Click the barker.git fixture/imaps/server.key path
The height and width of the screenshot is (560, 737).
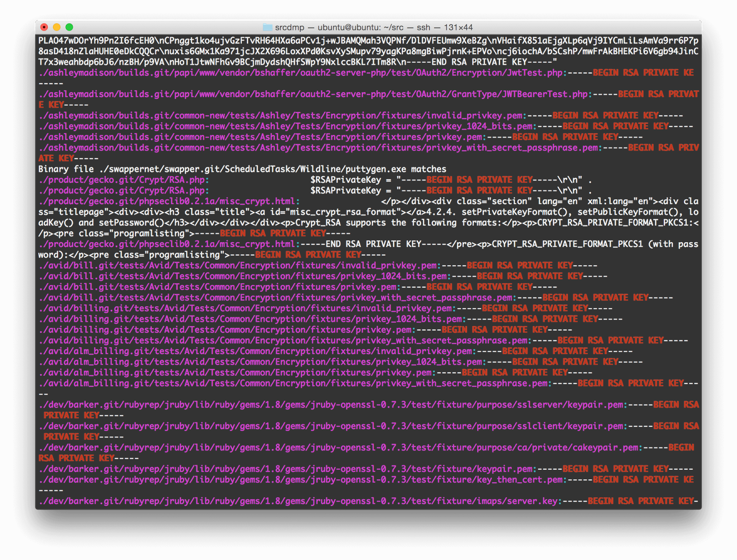[x=298, y=501]
